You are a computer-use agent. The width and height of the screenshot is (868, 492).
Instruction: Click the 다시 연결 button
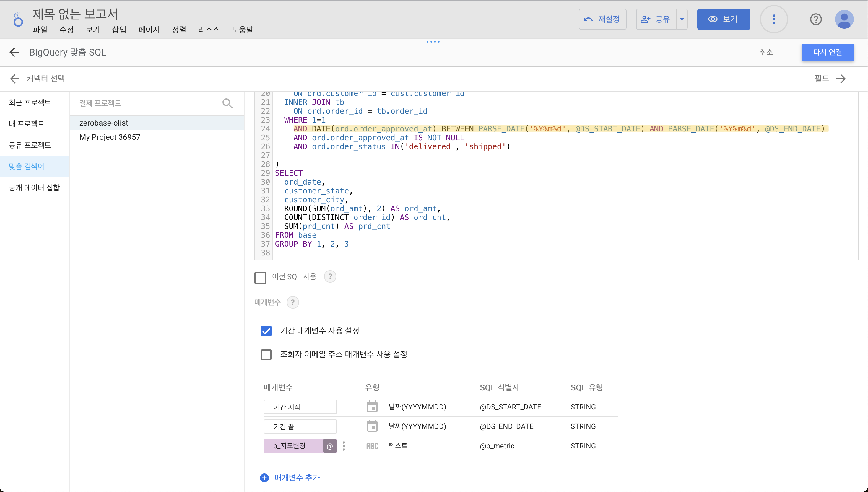coord(827,52)
